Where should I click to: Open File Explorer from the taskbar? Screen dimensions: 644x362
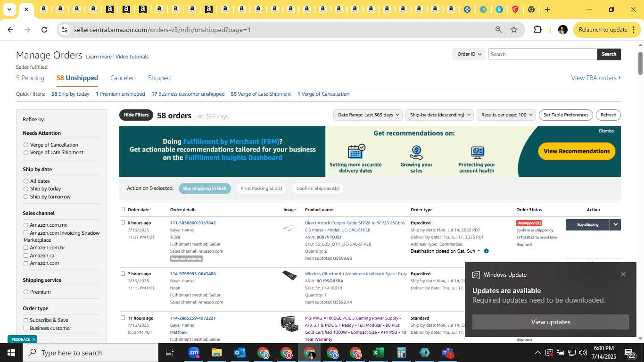pos(216,353)
